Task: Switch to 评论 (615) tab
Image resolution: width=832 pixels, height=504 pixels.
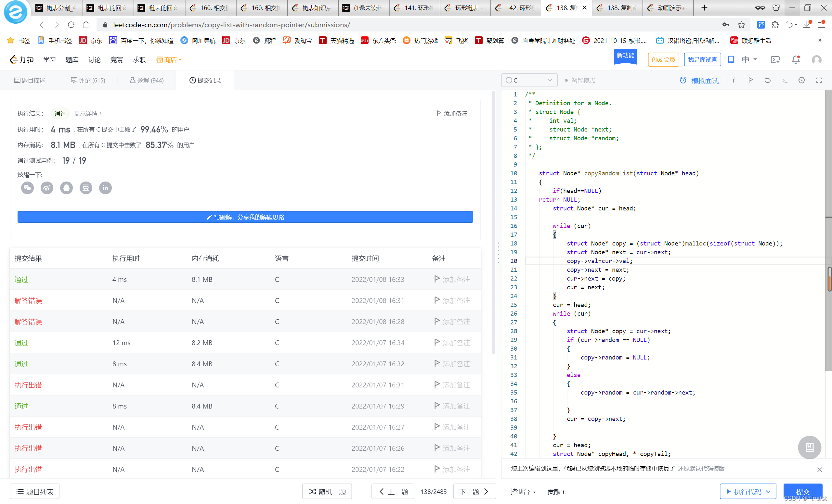Action: [x=88, y=80]
